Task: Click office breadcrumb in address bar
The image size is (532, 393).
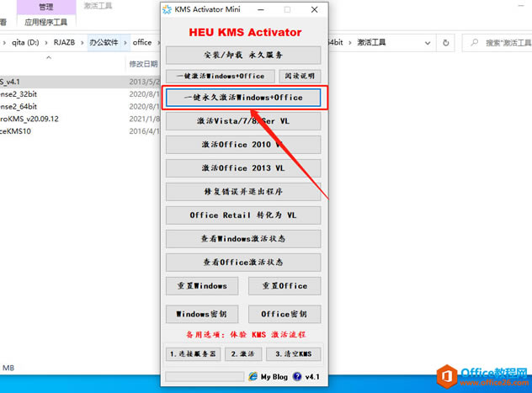Action: point(142,42)
